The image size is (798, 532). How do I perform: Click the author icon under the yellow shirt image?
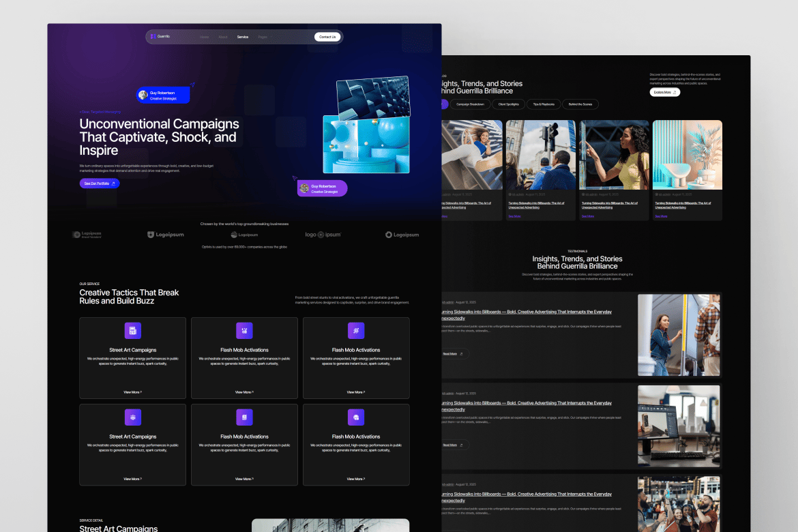pyautogui.click(x=583, y=194)
